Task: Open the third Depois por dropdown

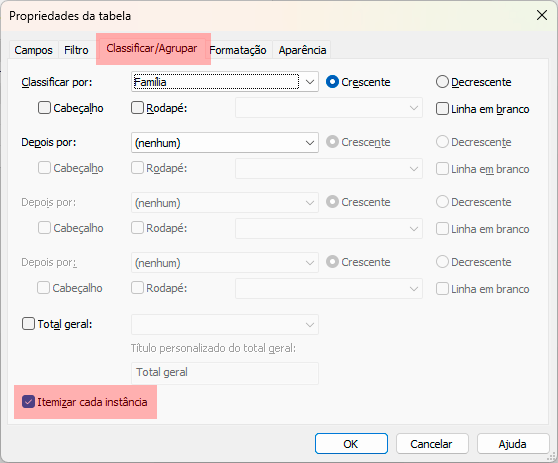Action: click(x=225, y=263)
